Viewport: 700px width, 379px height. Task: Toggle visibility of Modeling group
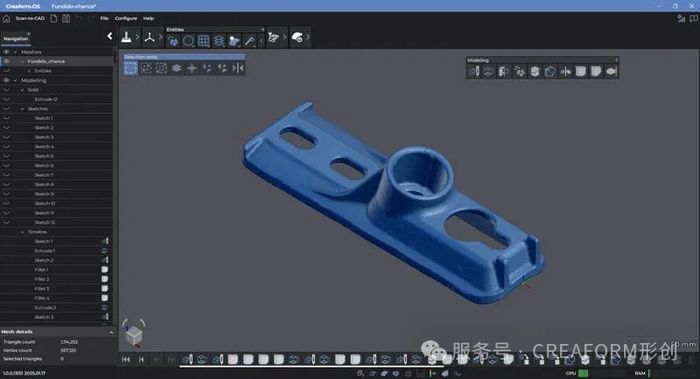(x=6, y=81)
